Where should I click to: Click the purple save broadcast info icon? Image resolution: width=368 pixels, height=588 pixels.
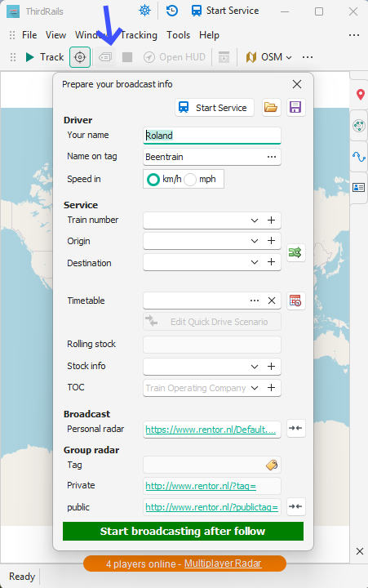[295, 108]
